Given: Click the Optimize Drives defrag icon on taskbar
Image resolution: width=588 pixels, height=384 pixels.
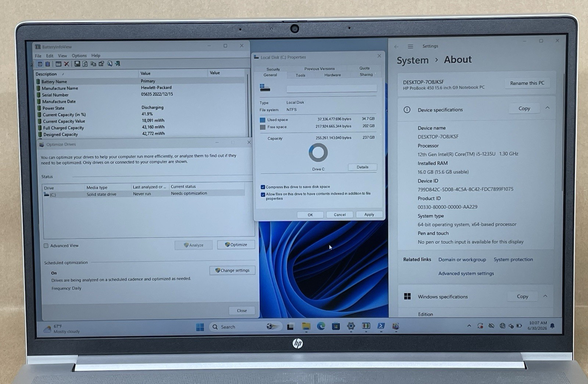Looking at the screenshot, I should [x=396, y=326].
